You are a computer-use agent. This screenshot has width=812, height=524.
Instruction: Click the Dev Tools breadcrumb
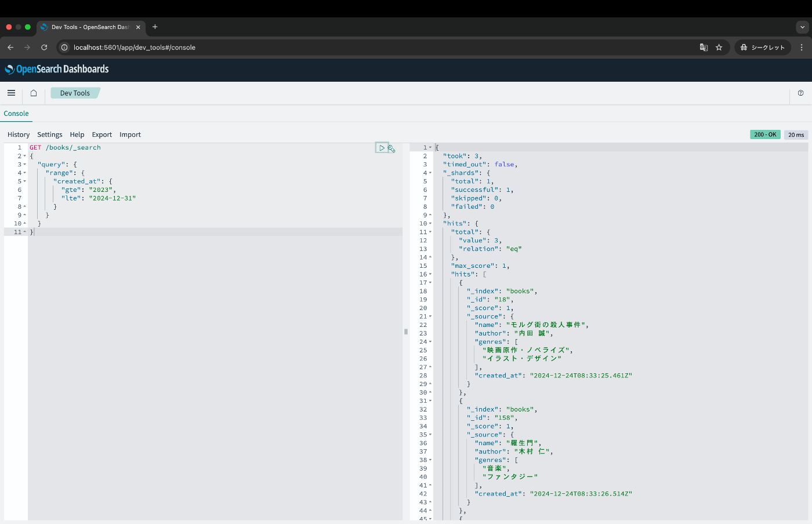(75, 93)
